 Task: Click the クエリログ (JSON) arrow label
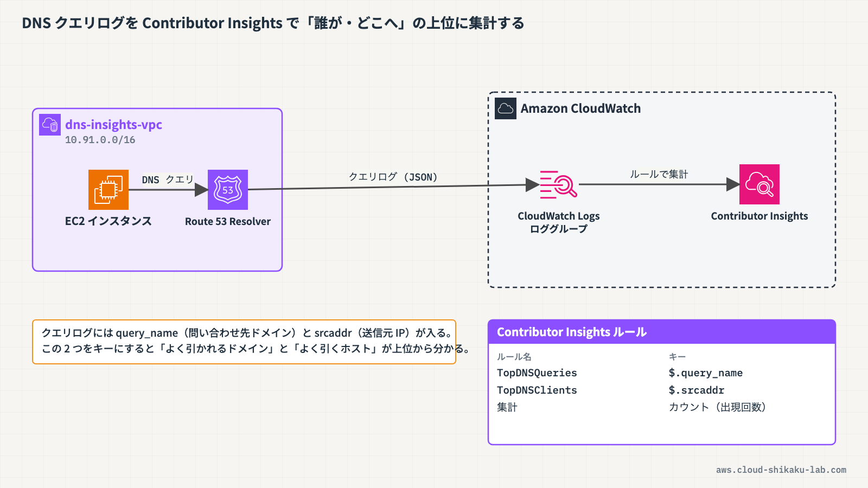pyautogui.click(x=393, y=177)
